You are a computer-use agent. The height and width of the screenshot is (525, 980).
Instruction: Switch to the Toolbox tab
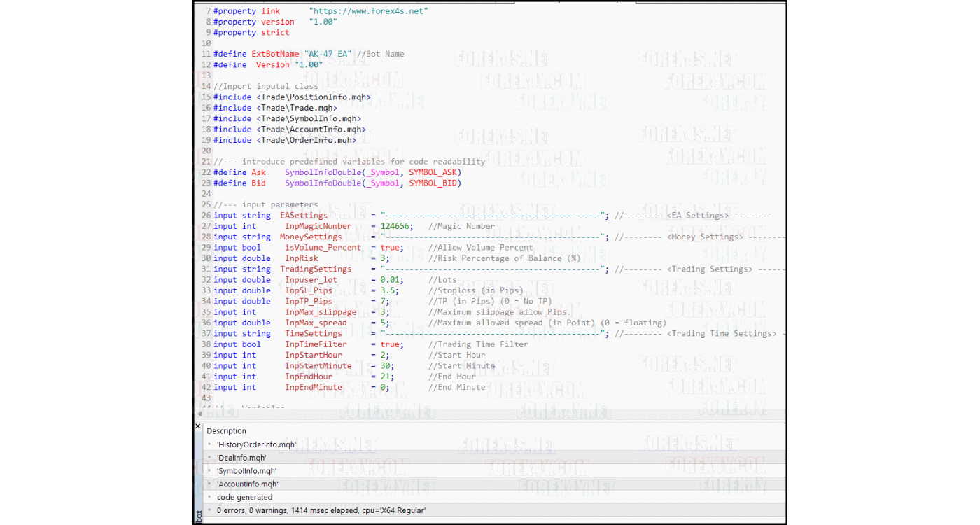[x=199, y=514]
